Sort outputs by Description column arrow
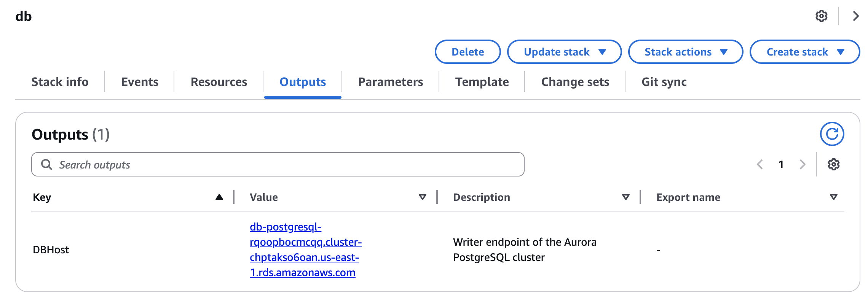 [x=625, y=197]
